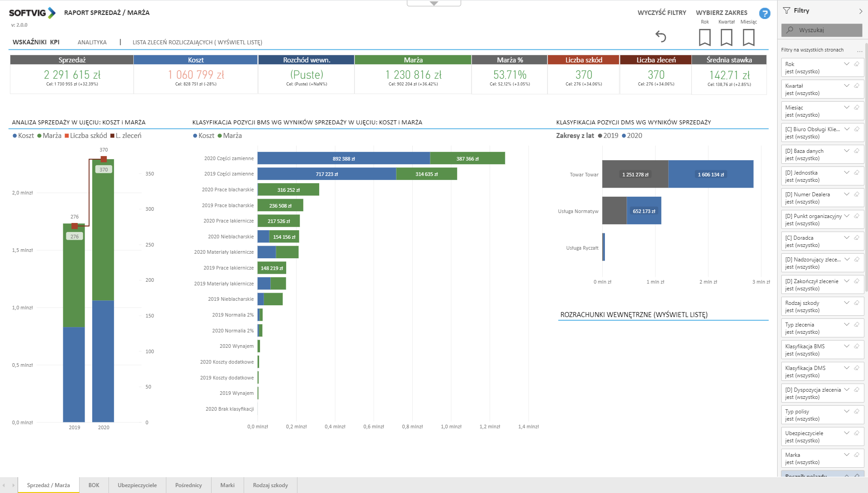The image size is (868, 493).
Task: Click the Filtry funnel icon
Action: tap(787, 10)
